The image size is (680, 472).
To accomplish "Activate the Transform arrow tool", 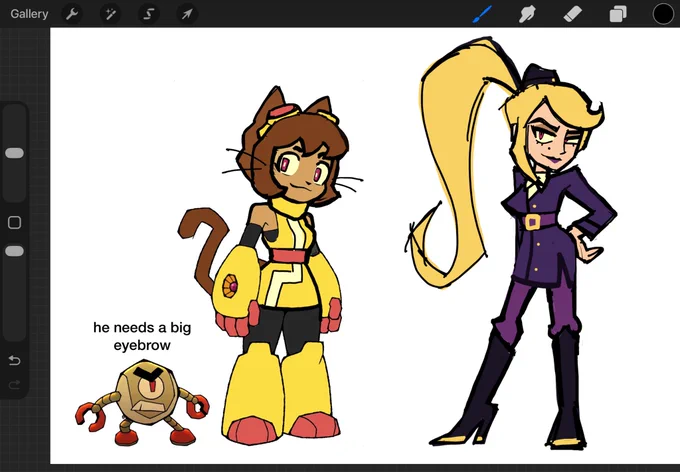I will tap(187, 14).
